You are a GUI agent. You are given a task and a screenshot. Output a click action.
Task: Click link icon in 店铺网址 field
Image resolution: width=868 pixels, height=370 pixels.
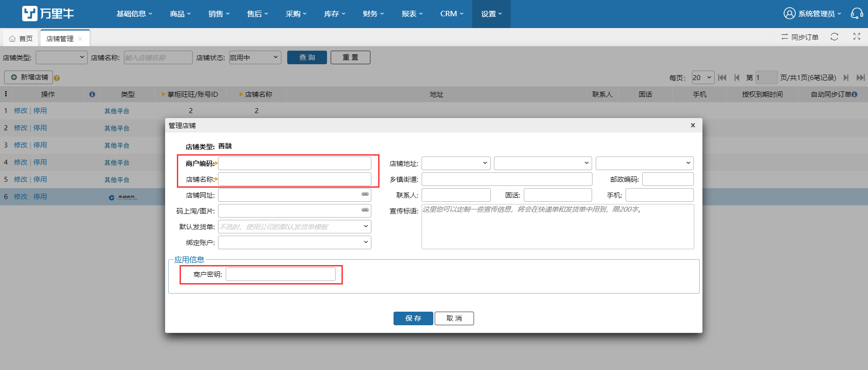point(365,194)
